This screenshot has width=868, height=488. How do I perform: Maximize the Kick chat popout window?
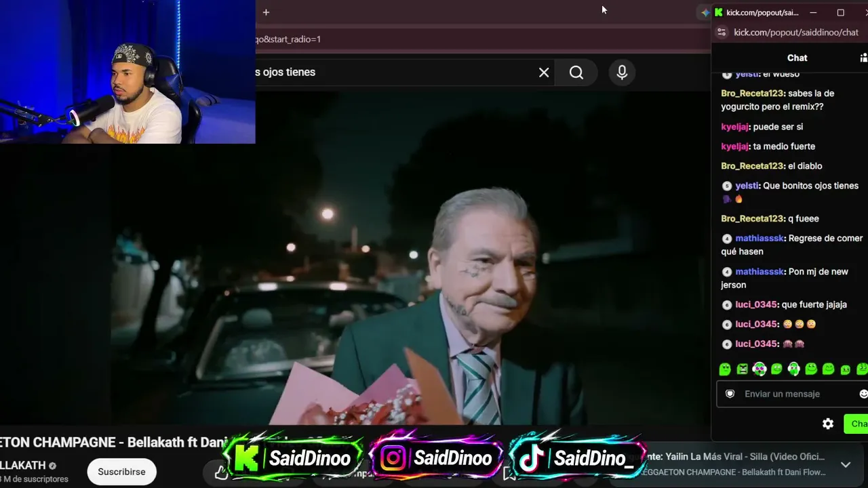[840, 12]
